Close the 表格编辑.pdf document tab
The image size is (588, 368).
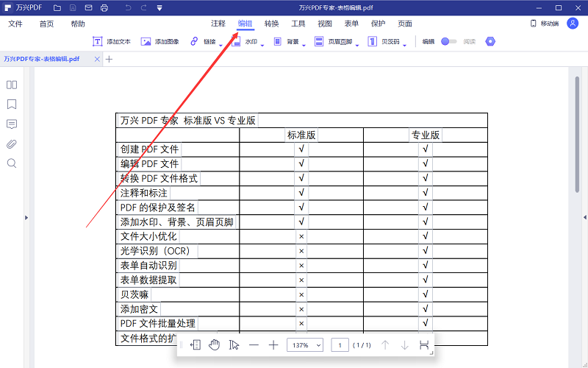97,59
